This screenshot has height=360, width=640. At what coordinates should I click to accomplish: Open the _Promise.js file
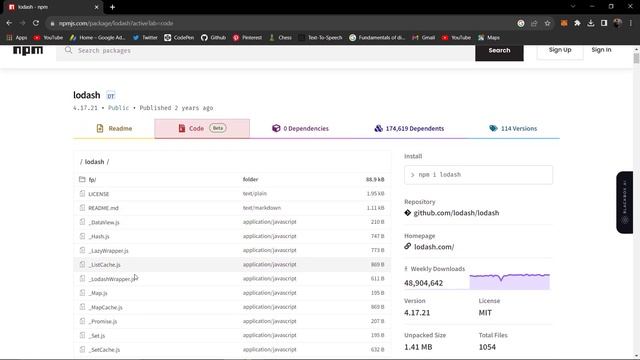click(102, 321)
